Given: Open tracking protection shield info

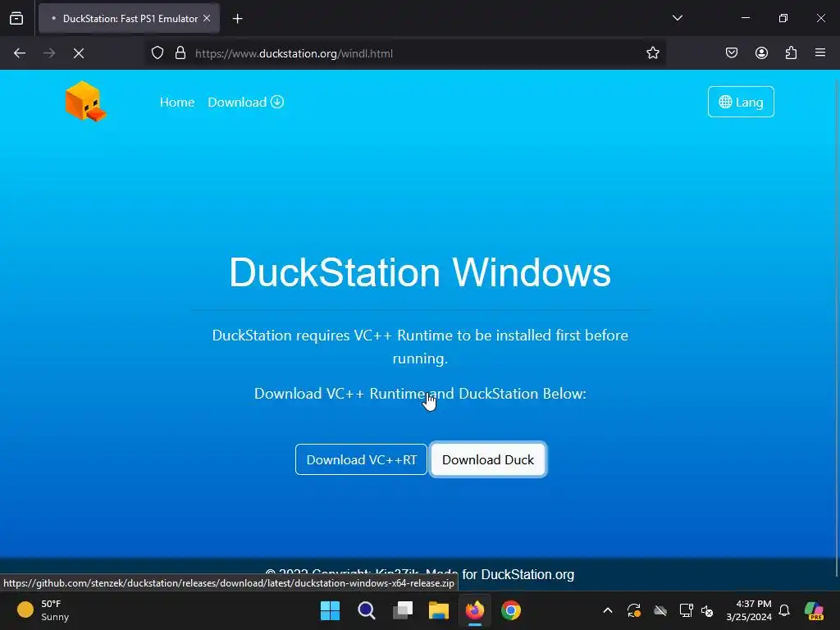Looking at the screenshot, I should tap(157, 53).
